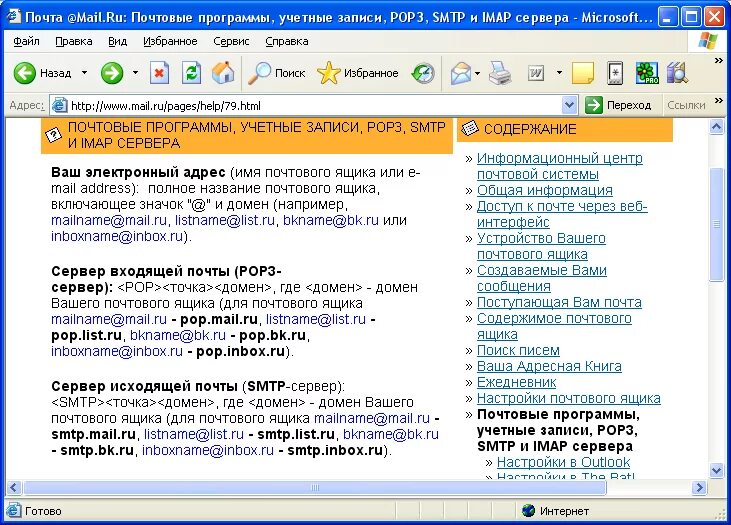The height and width of the screenshot is (525, 731).
Task: Open Доступ к почте через веб-интерфейс link
Action: point(562,214)
